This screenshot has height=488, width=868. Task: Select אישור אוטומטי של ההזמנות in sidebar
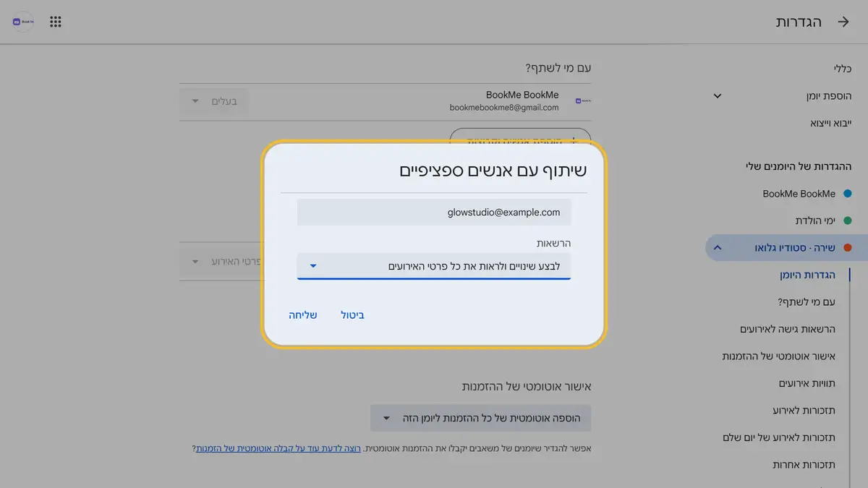(779, 356)
